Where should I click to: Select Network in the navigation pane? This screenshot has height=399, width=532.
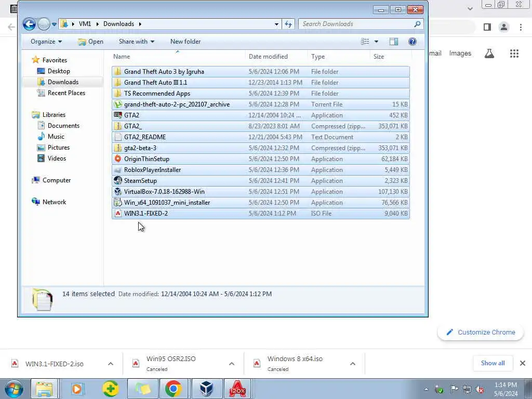pyautogui.click(x=54, y=202)
